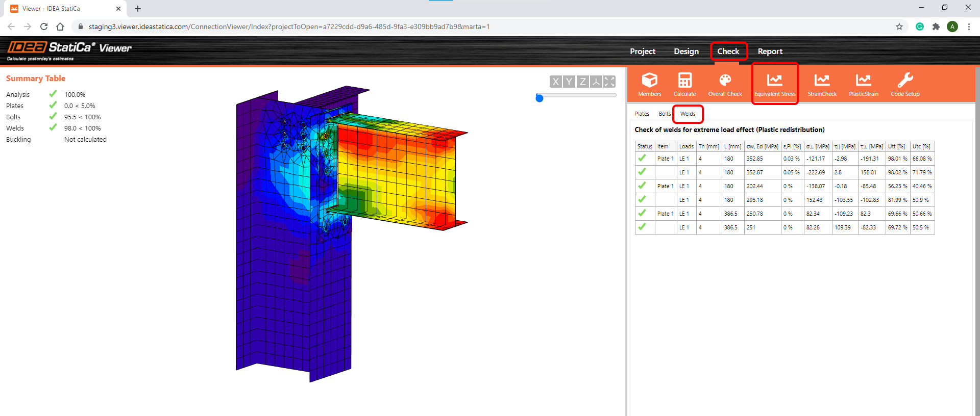Viewport: 980px width, 416px height.
Task: Click the blue slider handle in viewport
Action: (x=540, y=98)
